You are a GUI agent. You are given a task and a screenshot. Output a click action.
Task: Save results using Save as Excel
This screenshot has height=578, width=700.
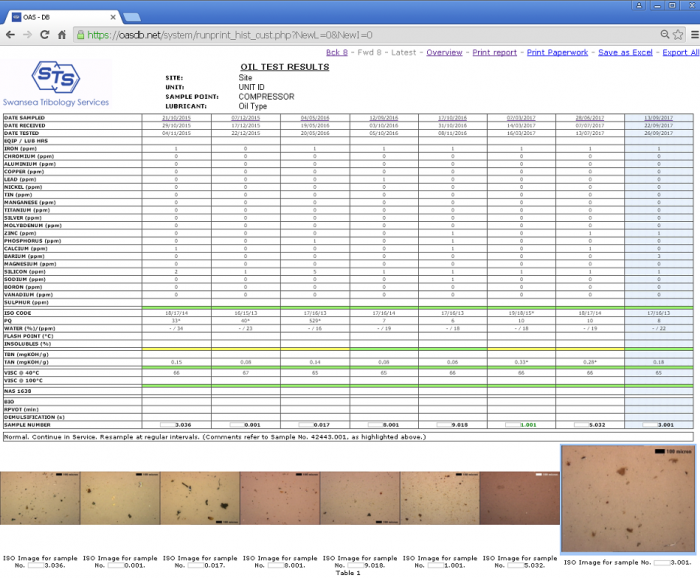click(x=625, y=52)
